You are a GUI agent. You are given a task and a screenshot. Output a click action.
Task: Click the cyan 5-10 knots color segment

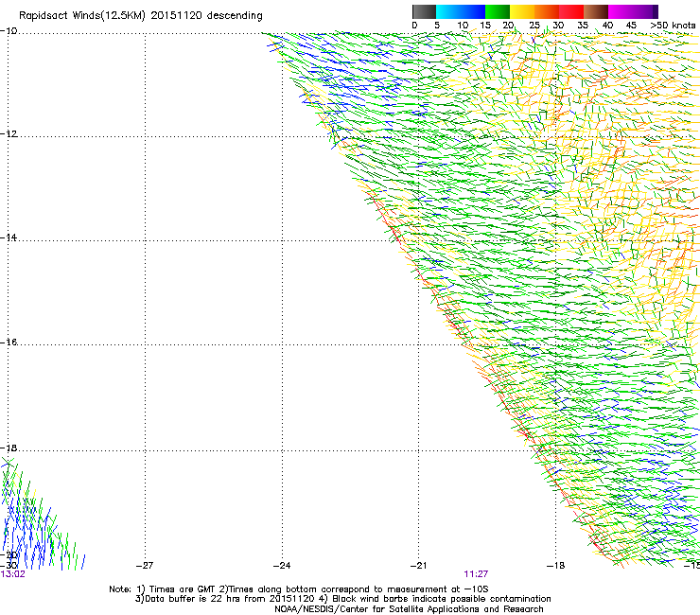pos(448,11)
